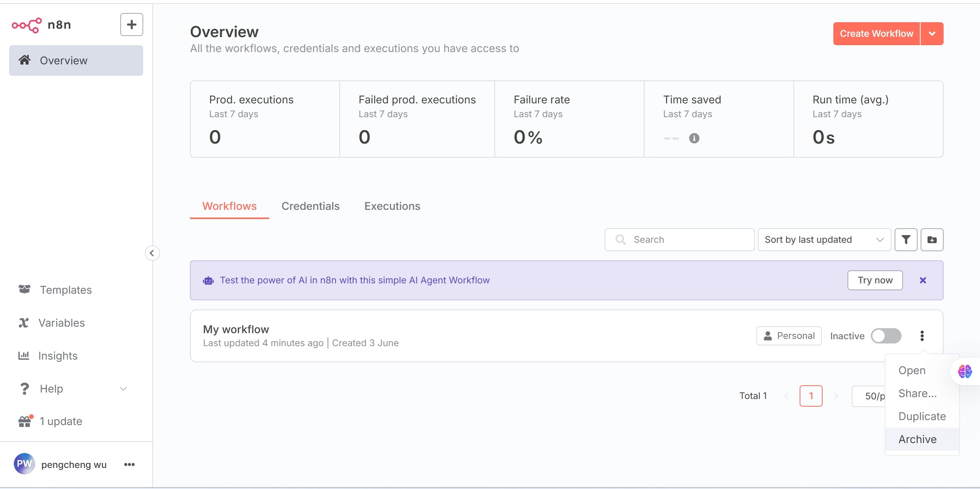Click the Time saved info icon
Image resolution: width=980 pixels, height=489 pixels.
(x=694, y=138)
